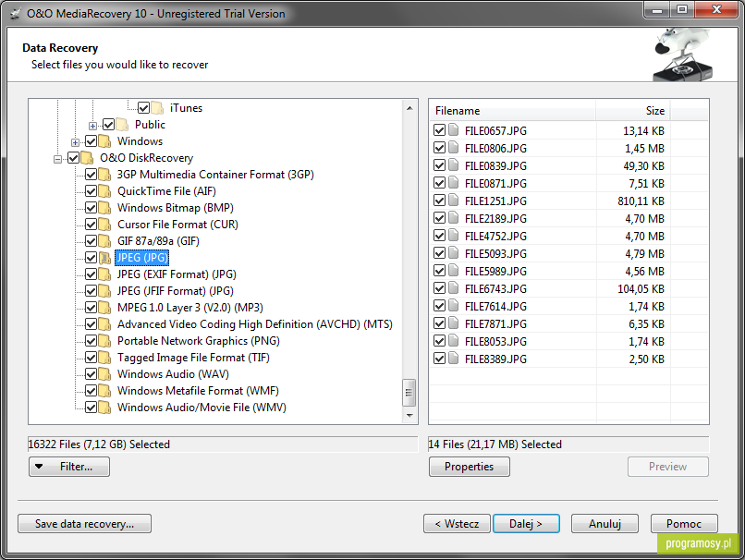Click the Cursor File Format folder icon
Image resolution: width=745 pixels, height=560 pixels.
tap(104, 225)
